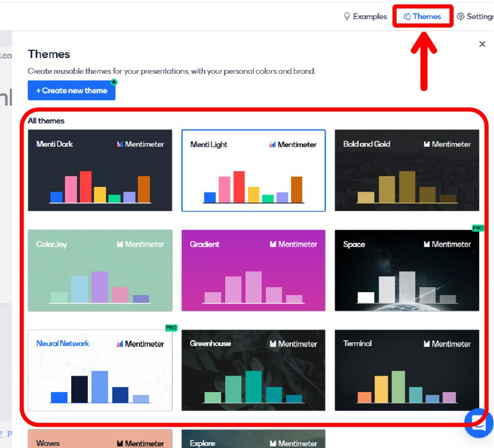
Task: Pick the Explore theme card
Action: click(x=253, y=439)
